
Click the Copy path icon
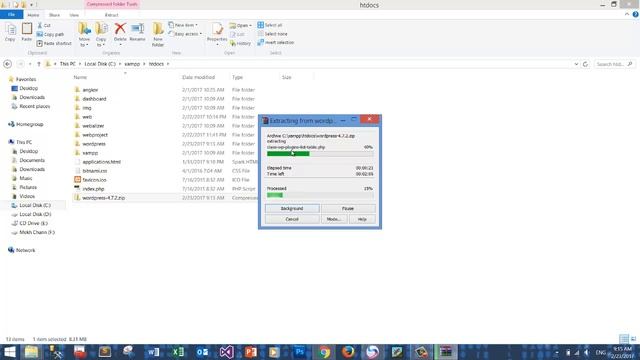40,34
